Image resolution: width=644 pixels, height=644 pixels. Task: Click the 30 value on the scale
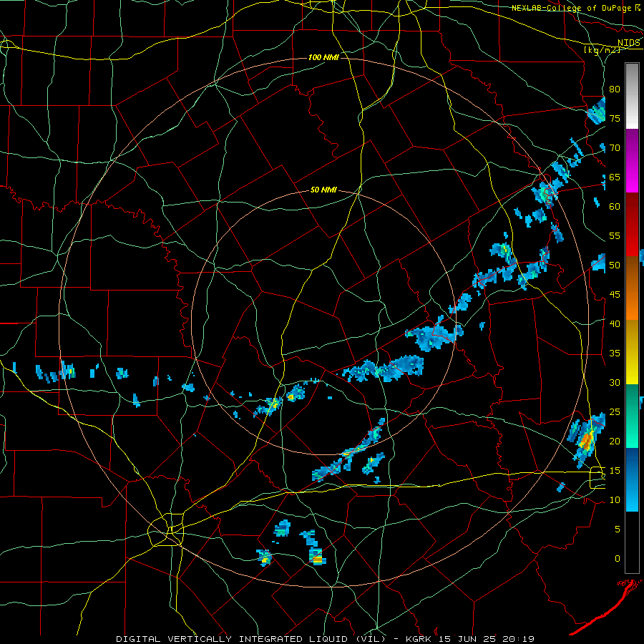click(615, 382)
